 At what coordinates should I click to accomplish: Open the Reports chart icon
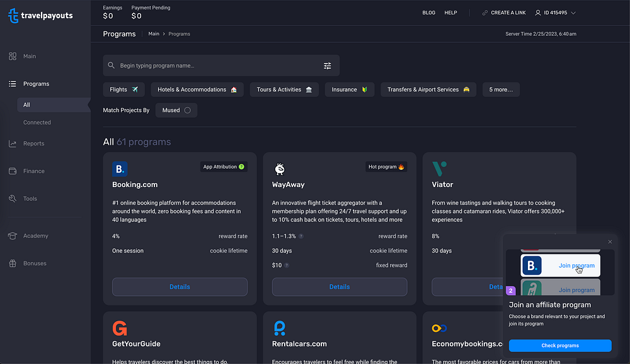pos(13,144)
